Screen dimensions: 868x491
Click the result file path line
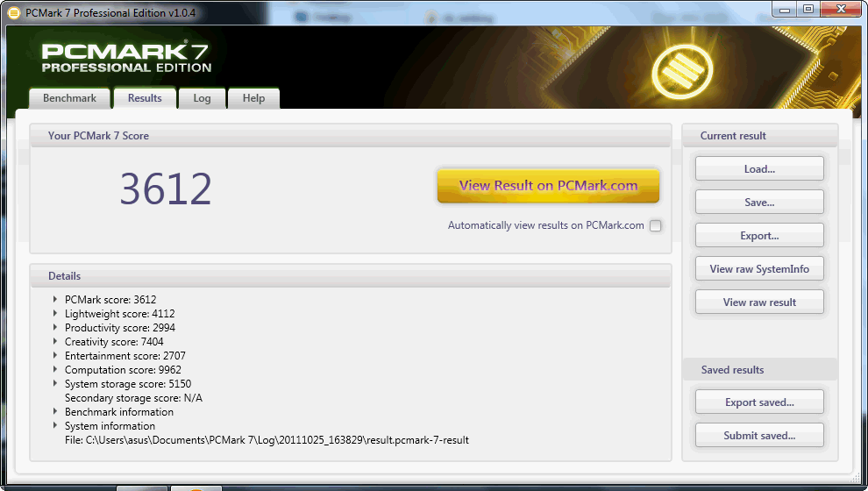click(x=267, y=440)
